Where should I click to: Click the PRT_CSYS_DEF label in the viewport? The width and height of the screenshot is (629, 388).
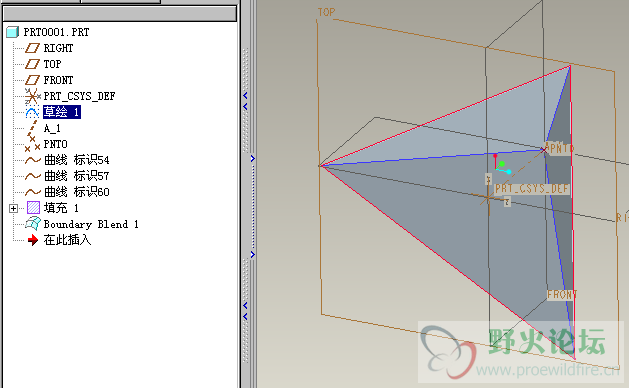532,189
